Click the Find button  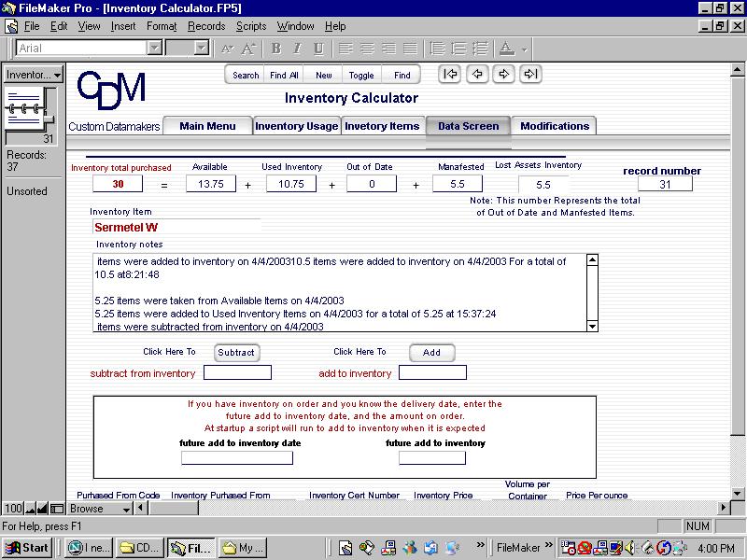point(402,75)
